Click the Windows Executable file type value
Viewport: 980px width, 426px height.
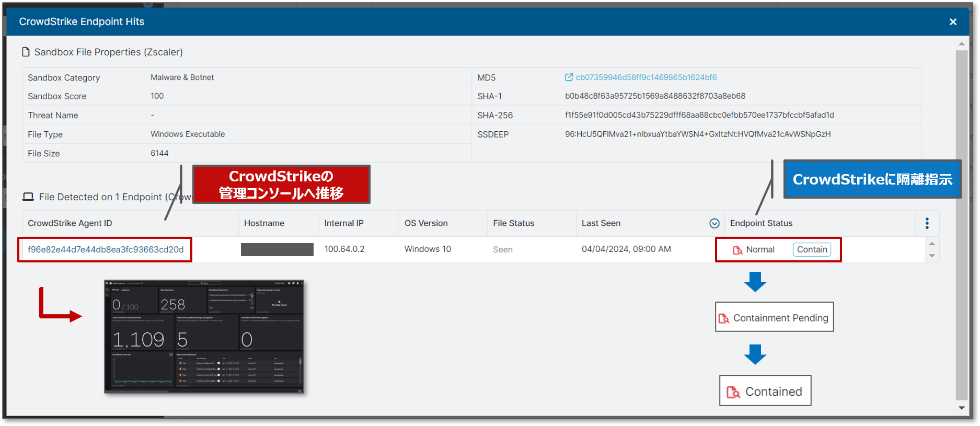tap(188, 134)
